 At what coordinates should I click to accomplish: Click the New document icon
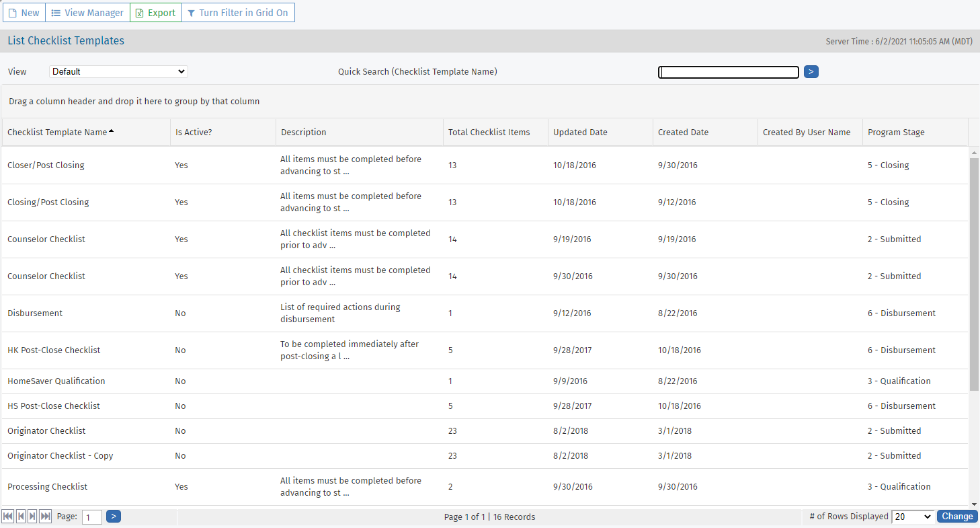[12, 12]
